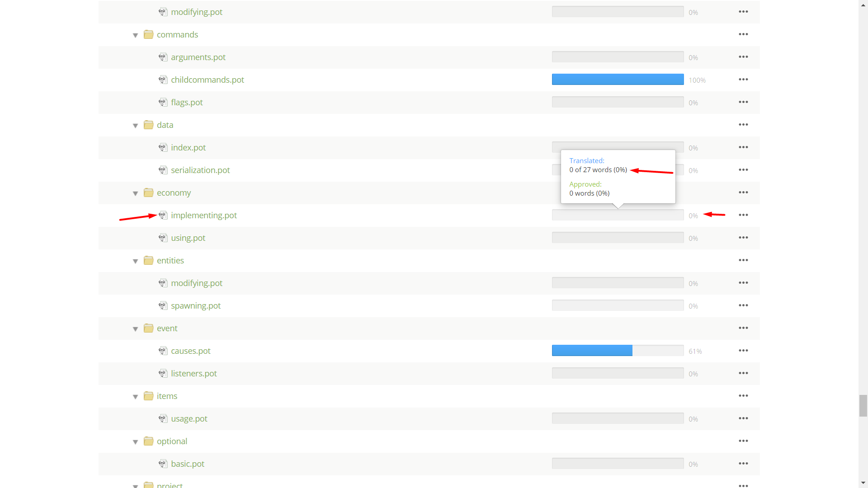
Task: Click the file icon next to index.pot
Action: click(163, 147)
